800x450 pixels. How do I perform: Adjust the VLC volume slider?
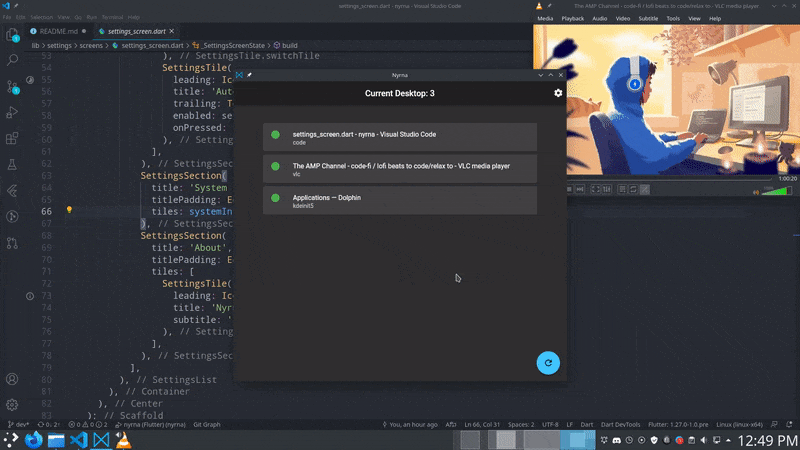[x=778, y=191]
